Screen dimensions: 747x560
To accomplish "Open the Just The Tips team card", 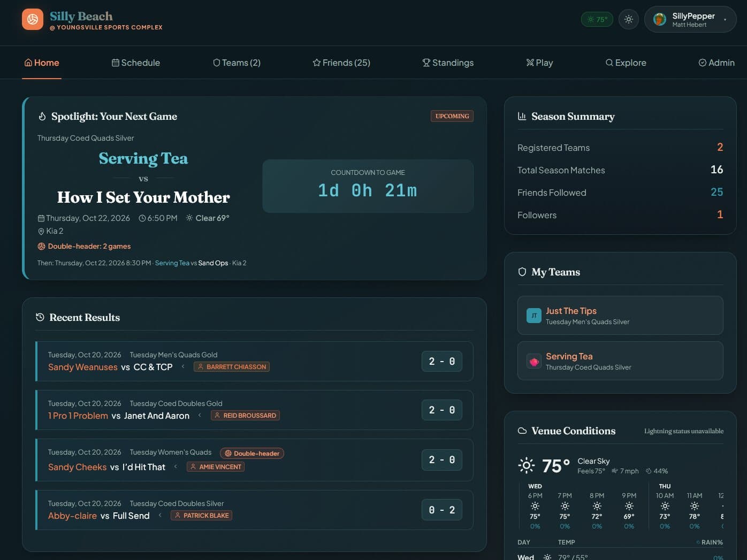I will (620, 316).
